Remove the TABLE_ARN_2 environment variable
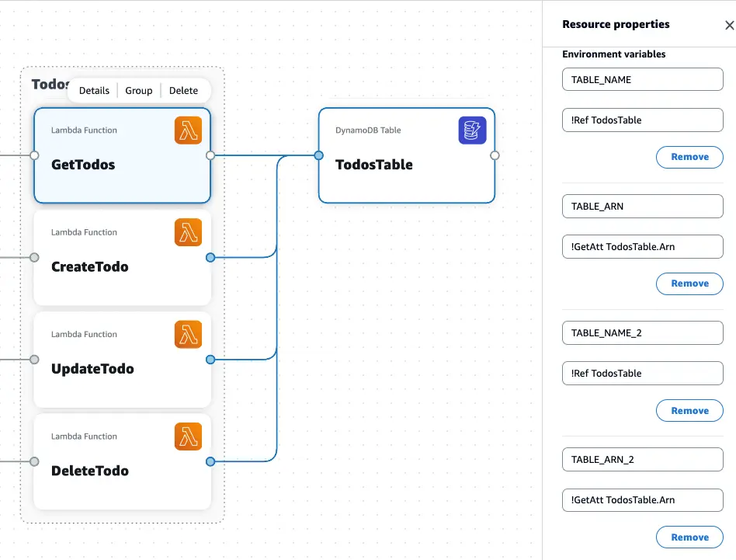This screenshot has width=736, height=560. pos(689,537)
